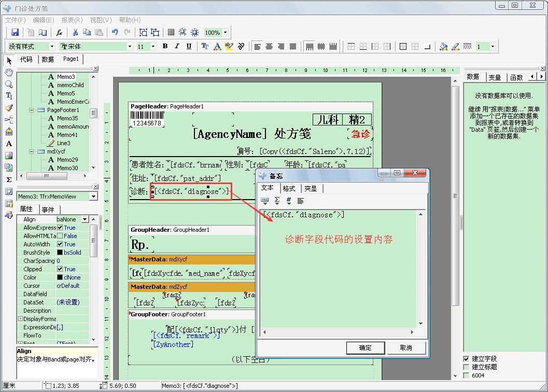Cut selection with the scissors icon
The height and width of the screenshot is (392, 548).
click(x=75, y=33)
